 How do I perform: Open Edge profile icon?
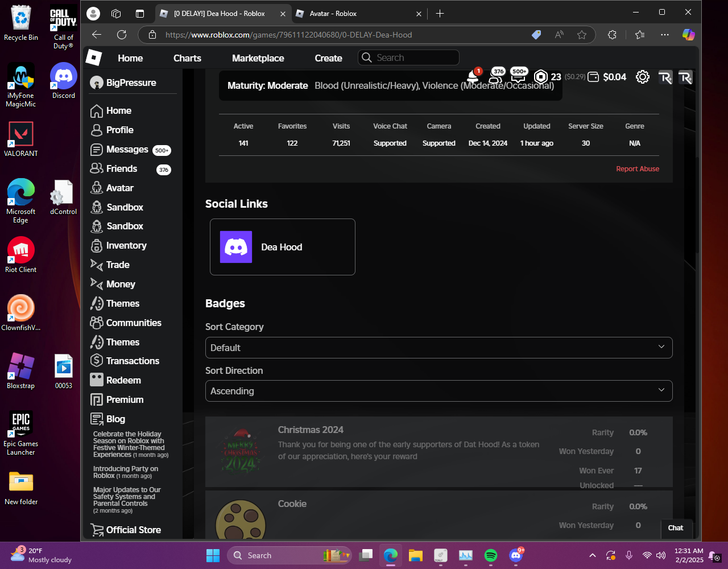[x=93, y=13]
